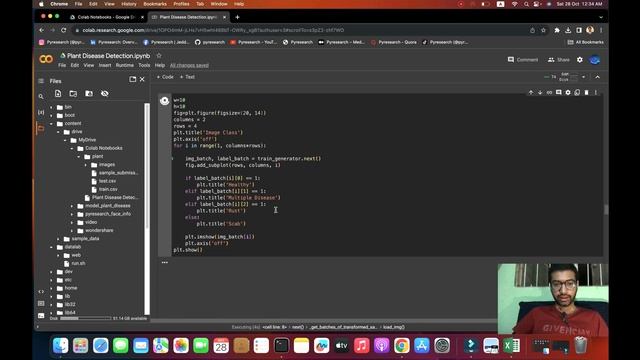Screen dimensions: 640x360
Task: Copy link to the cell
Action: click(549, 93)
